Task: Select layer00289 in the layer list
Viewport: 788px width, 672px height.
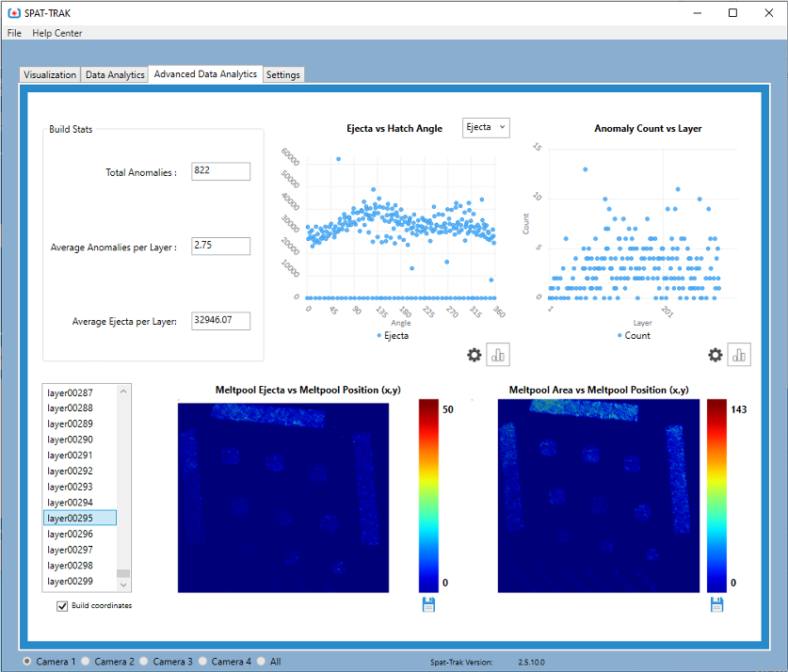Action: point(80,424)
